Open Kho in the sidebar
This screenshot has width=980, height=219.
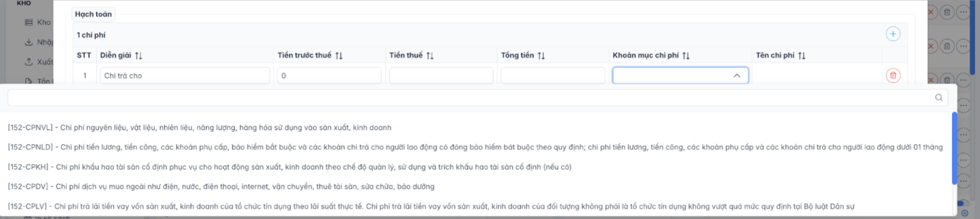pyautogui.click(x=38, y=22)
